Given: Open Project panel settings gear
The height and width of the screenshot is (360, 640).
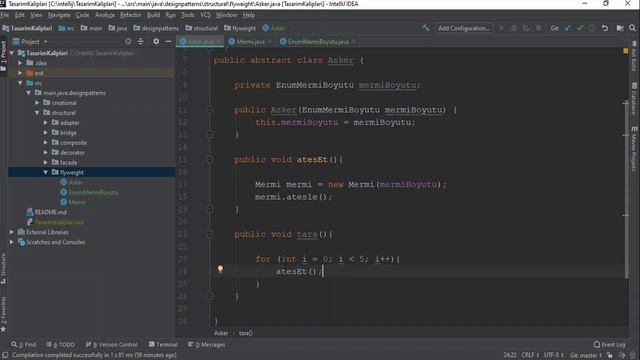Looking at the screenshot, I should coord(156,41).
